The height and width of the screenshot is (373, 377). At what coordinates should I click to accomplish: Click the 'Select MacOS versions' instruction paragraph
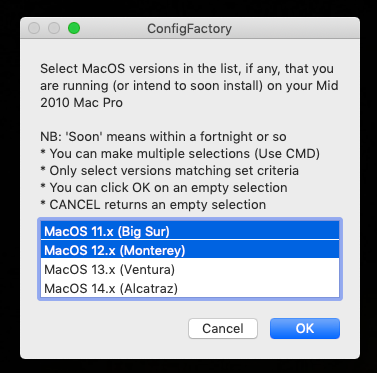(189, 85)
